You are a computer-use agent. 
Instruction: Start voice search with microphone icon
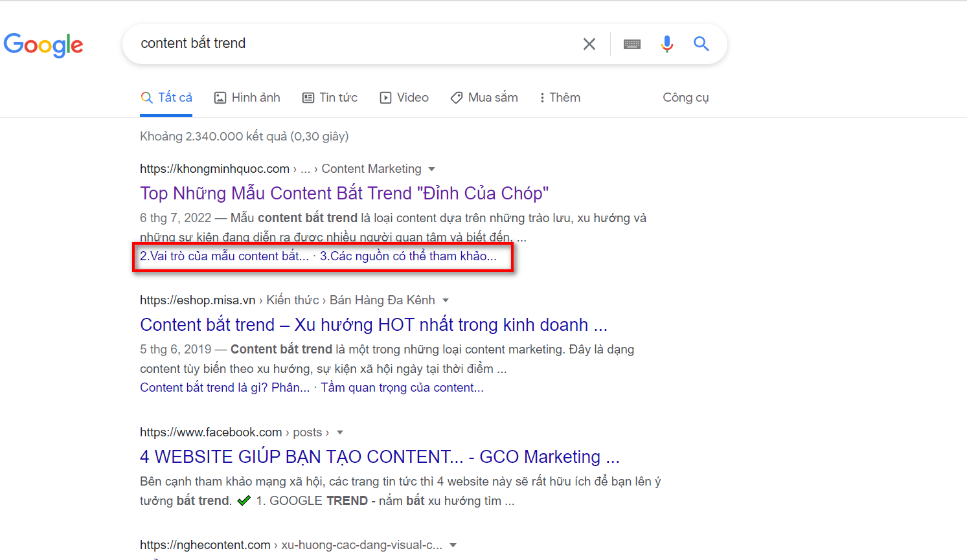coord(667,44)
